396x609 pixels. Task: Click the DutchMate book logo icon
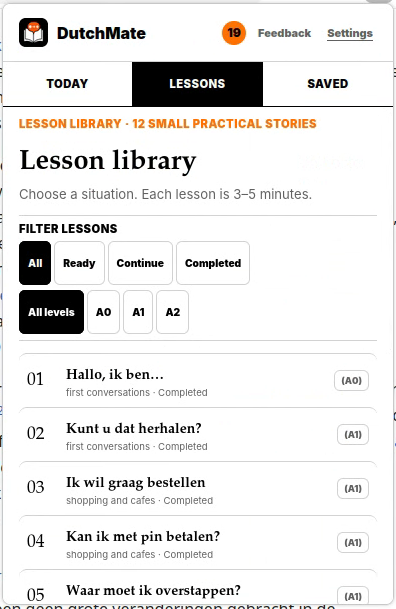[33, 33]
